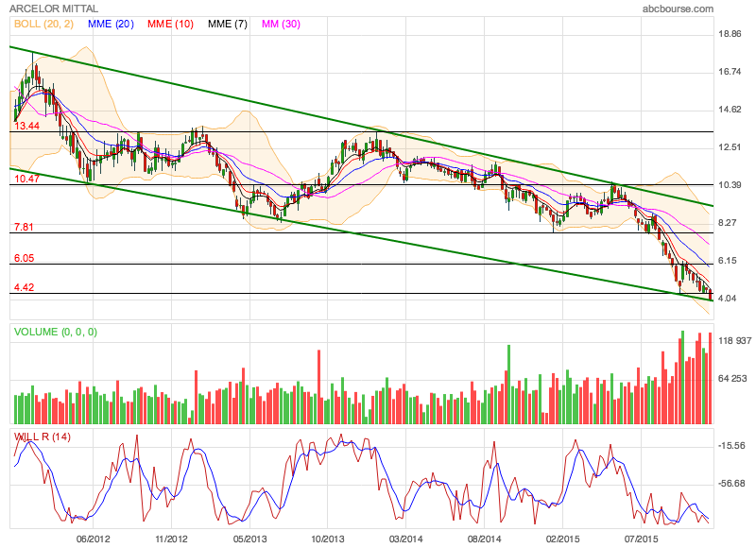This screenshot has width=756, height=548.
Task: Click the 4.04 price axis value
Action: [x=727, y=299]
